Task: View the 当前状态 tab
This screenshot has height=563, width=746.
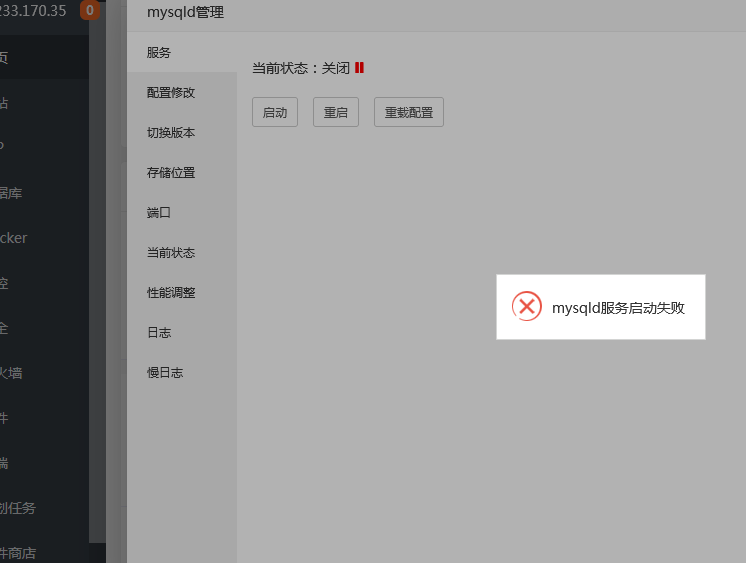Action: pos(171,252)
